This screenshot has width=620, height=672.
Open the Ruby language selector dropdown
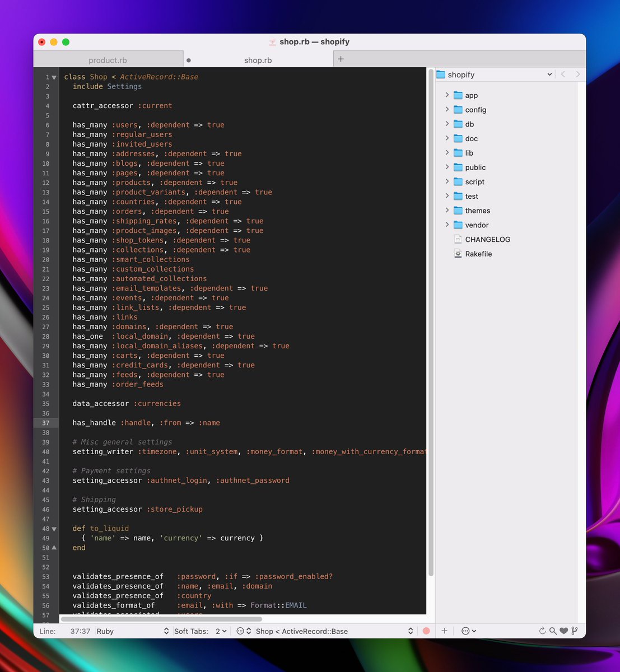click(133, 631)
